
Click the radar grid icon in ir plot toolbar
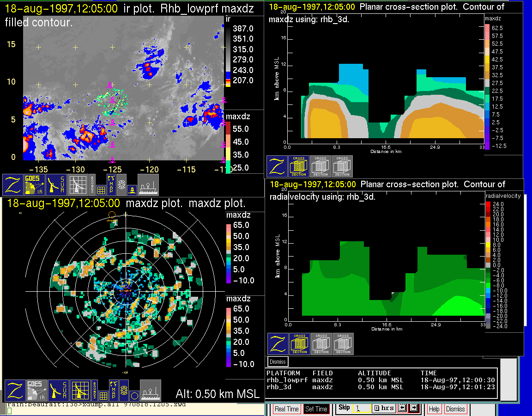(79, 184)
